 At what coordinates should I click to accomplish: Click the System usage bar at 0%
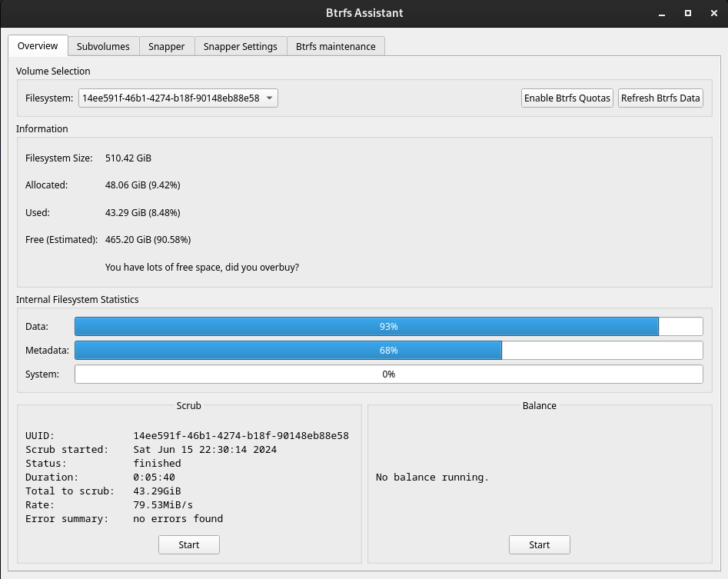(389, 374)
